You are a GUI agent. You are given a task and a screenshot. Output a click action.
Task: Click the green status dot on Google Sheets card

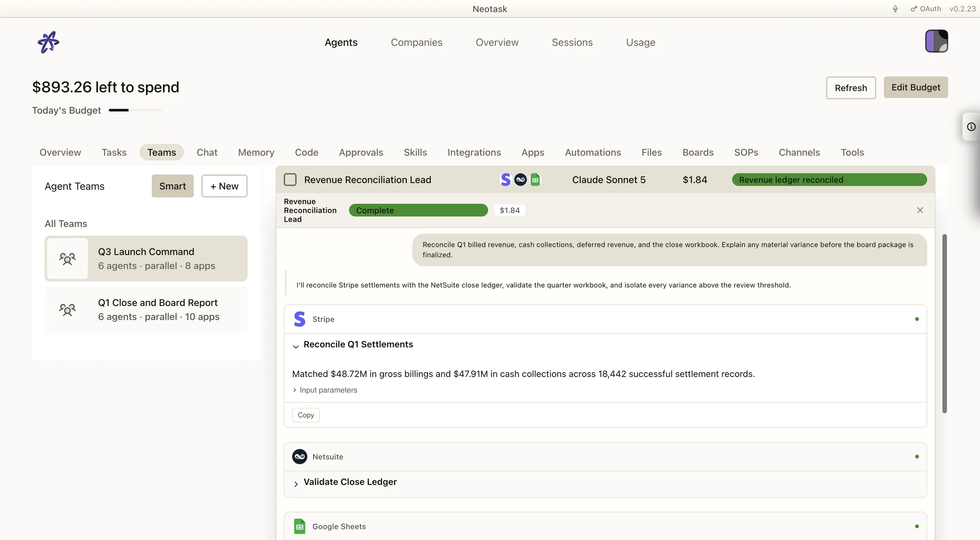(x=917, y=527)
